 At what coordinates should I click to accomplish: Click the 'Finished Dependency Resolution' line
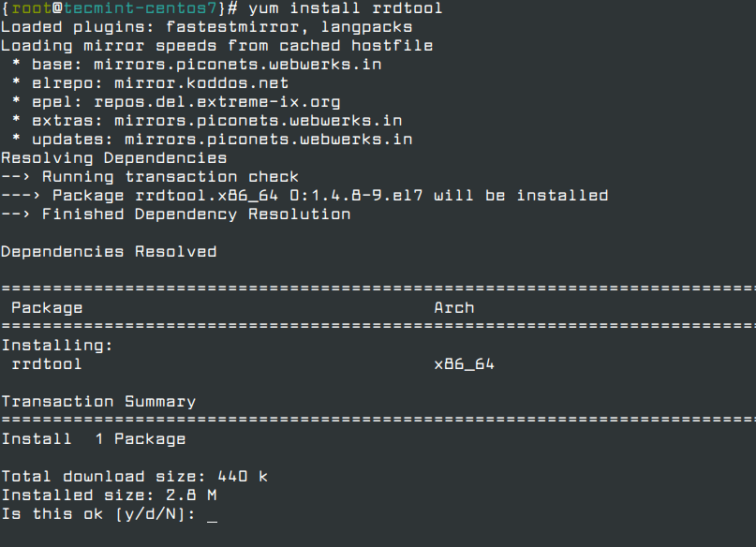(196, 214)
